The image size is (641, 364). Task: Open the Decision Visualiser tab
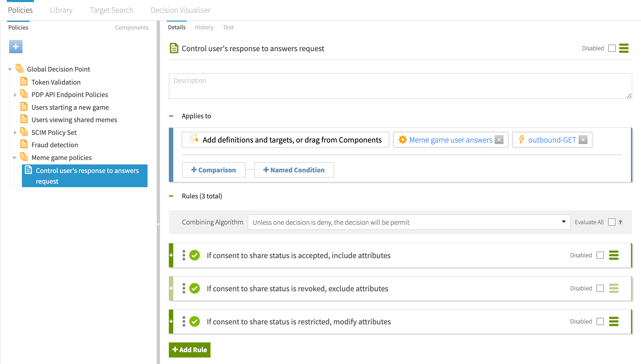(x=181, y=10)
